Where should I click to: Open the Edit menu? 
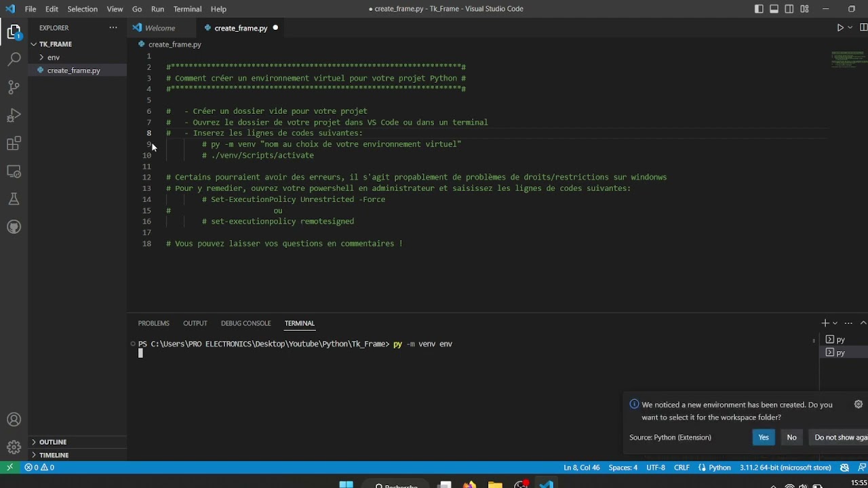coord(52,9)
